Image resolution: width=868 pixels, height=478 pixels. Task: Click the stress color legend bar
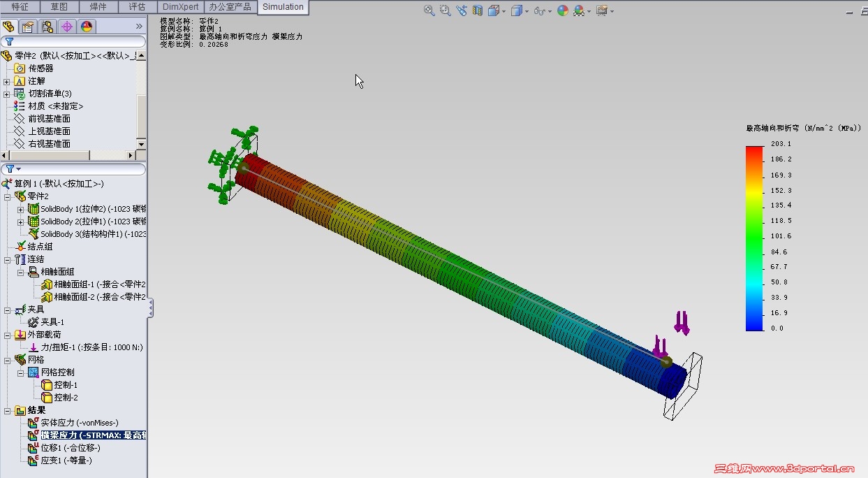pos(754,238)
